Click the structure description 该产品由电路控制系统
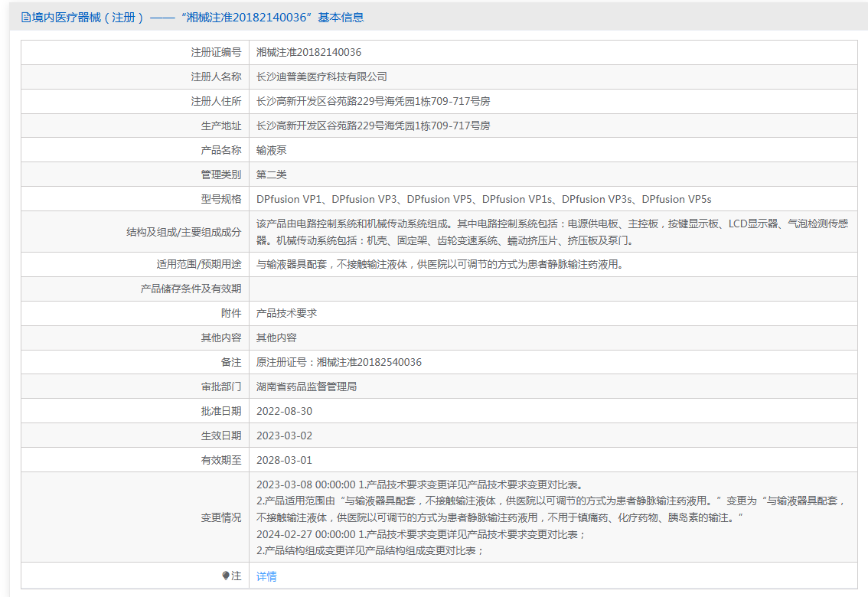This screenshot has width=868, height=597. (x=553, y=232)
